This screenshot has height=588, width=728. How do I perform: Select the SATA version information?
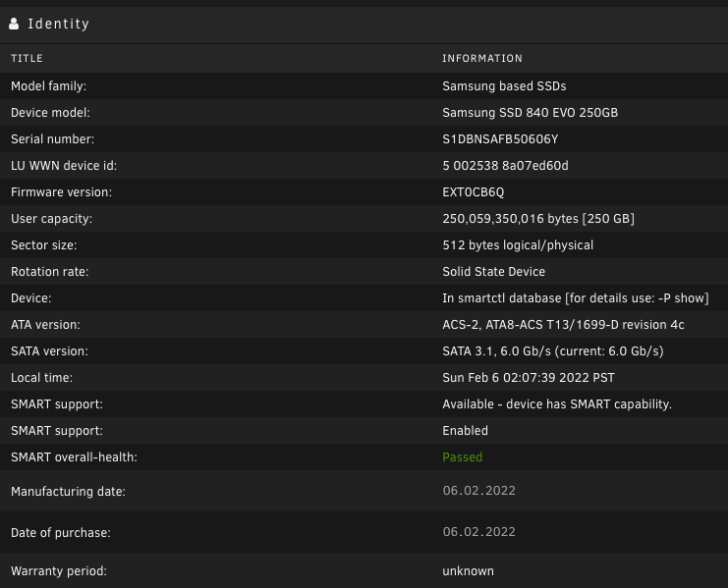[552, 351]
